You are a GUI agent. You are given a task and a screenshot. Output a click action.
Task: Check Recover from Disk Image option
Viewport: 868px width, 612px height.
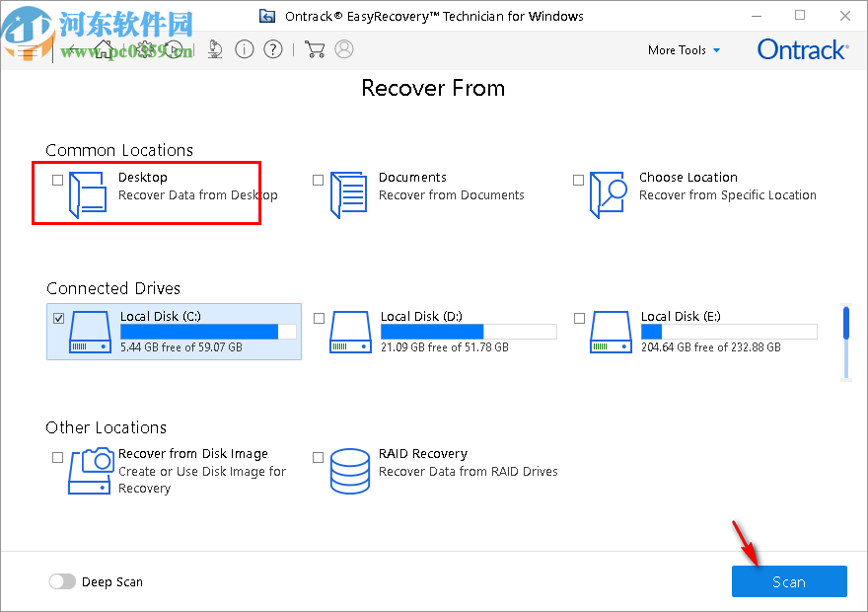[x=56, y=457]
